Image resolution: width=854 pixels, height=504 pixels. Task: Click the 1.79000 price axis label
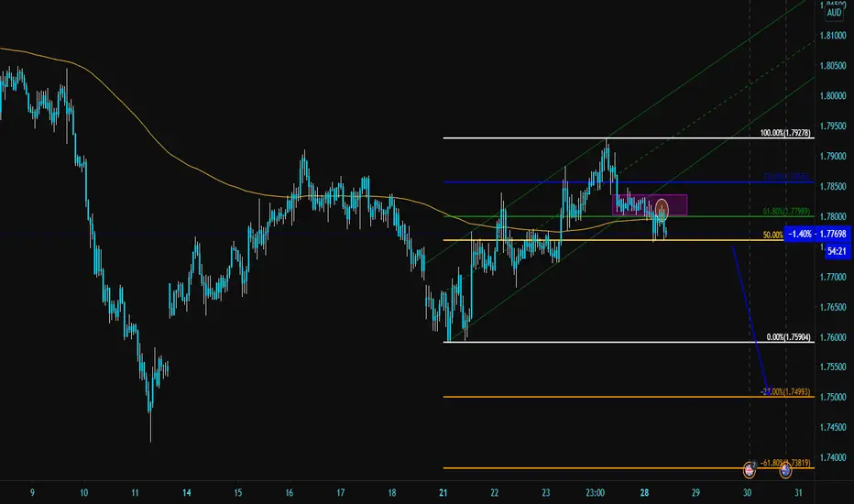click(833, 157)
